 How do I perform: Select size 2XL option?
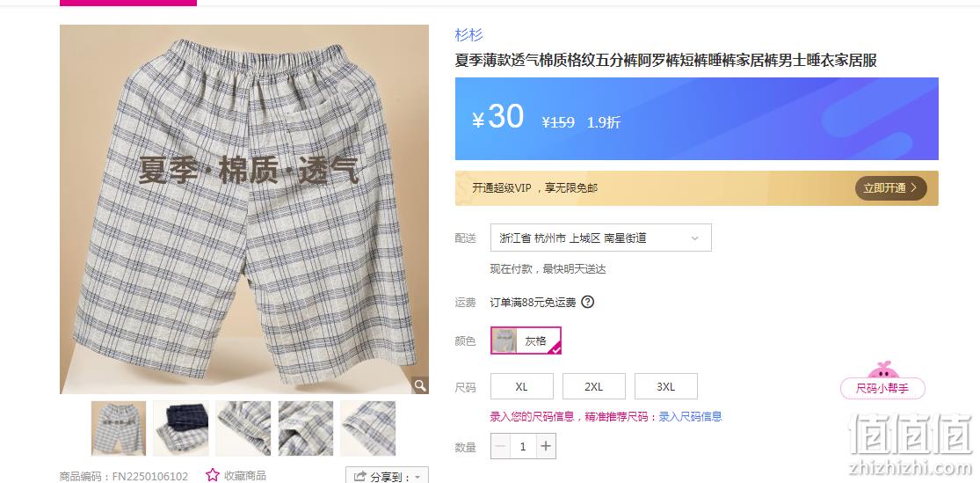[x=594, y=386]
